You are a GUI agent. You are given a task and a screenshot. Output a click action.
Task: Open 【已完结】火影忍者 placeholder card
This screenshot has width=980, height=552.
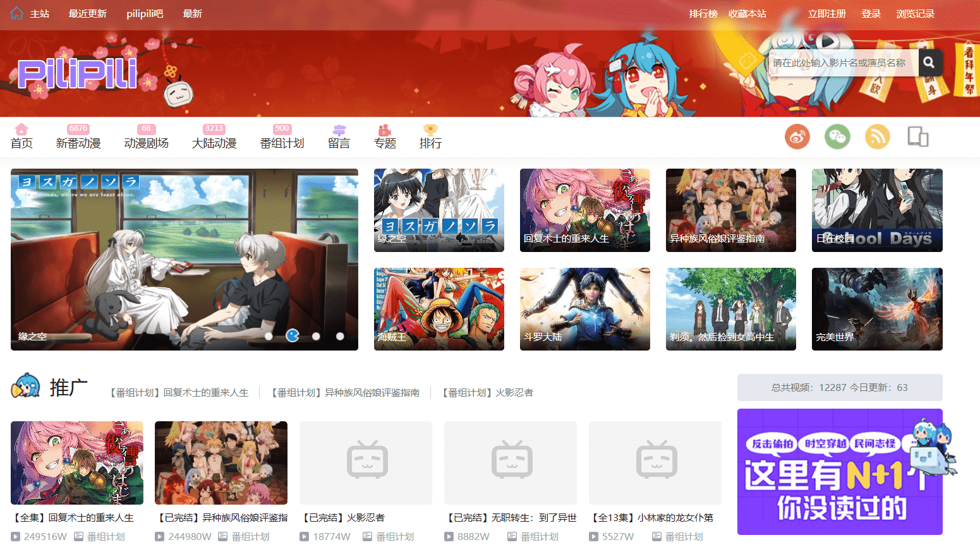(366, 463)
